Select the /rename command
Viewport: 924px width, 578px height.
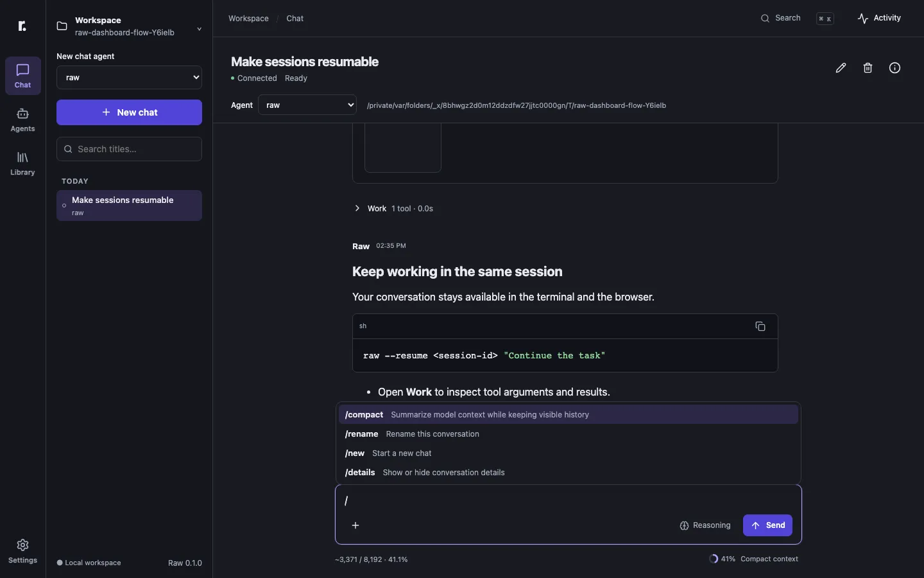569,434
